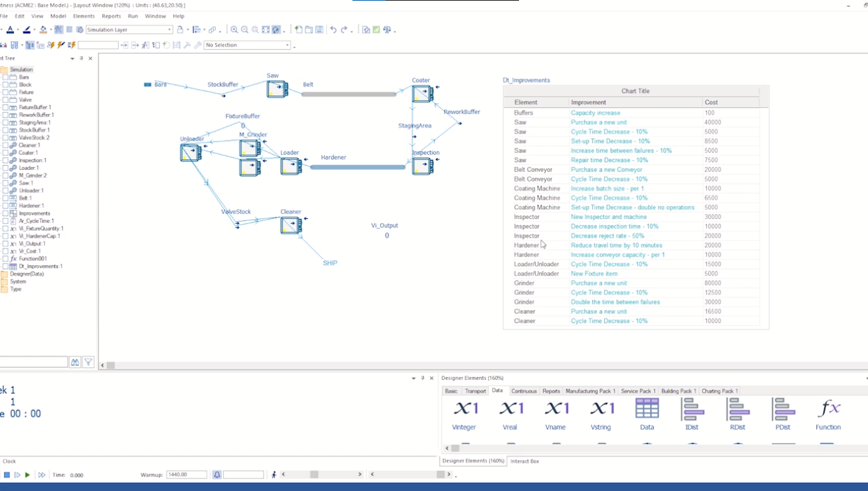Pick the Function fx designer element
The height and width of the screenshot is (491, 868).
pos(827,414)
